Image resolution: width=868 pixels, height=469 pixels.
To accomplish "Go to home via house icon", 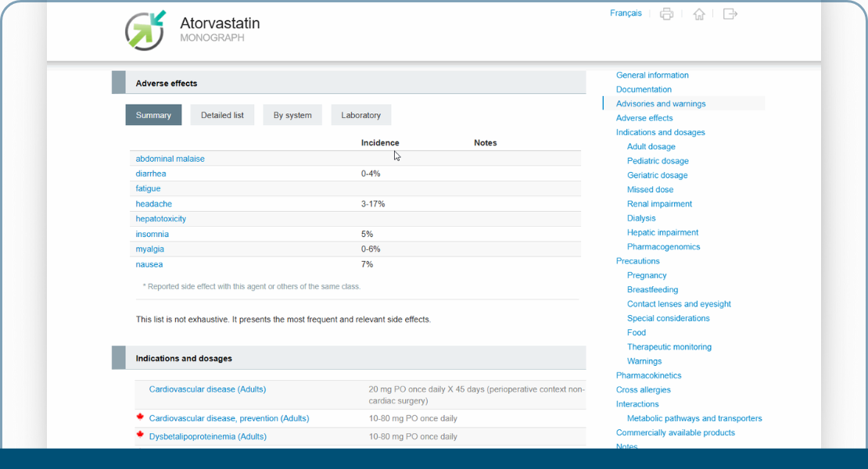I will click(698, 14).
